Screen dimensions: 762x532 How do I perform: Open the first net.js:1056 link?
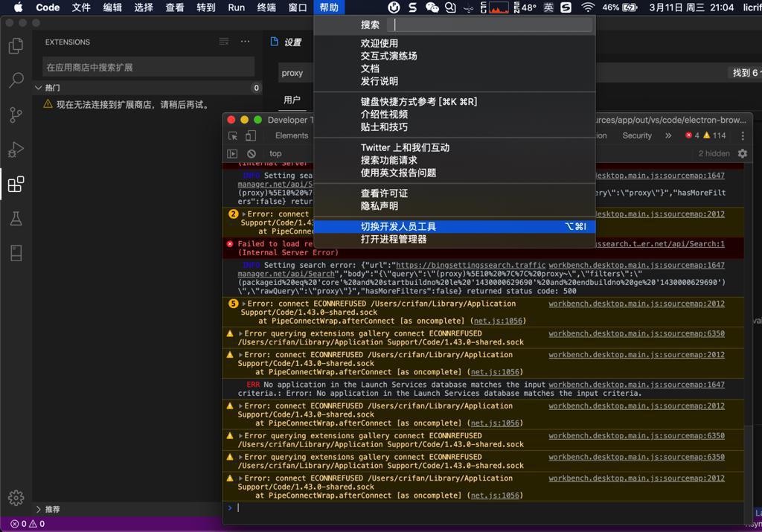pos(498,321)
